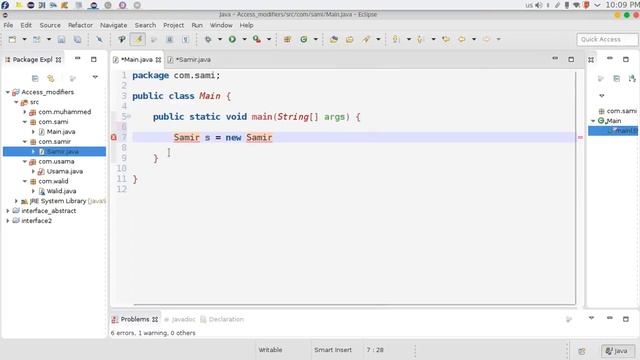Click the Java perspective button

point(617,351)
